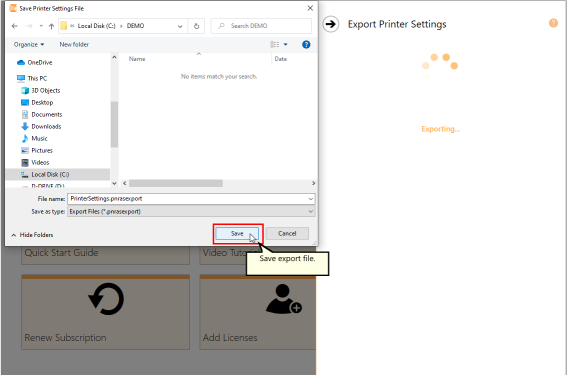Screen dimensions: 567x375
Task: Sort by the Name column header
Action: click(137, 59)
